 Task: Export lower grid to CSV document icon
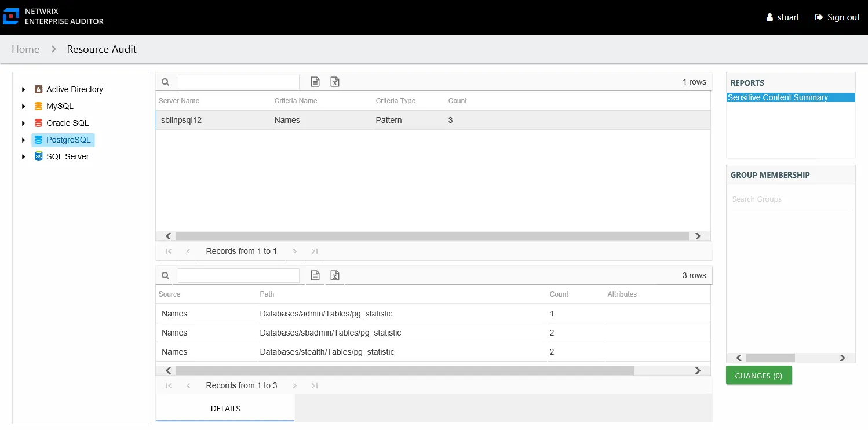click(x=315, y=275)
